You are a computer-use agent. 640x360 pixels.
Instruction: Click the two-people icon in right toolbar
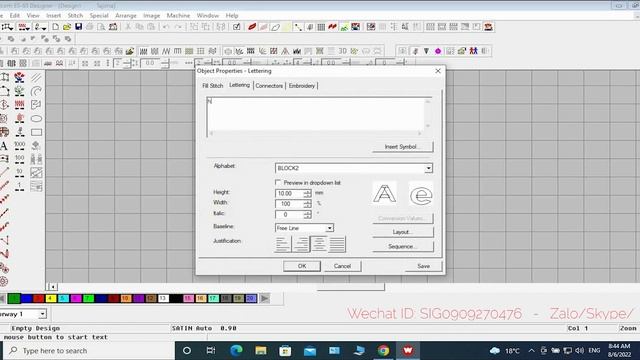pos(473,51)
